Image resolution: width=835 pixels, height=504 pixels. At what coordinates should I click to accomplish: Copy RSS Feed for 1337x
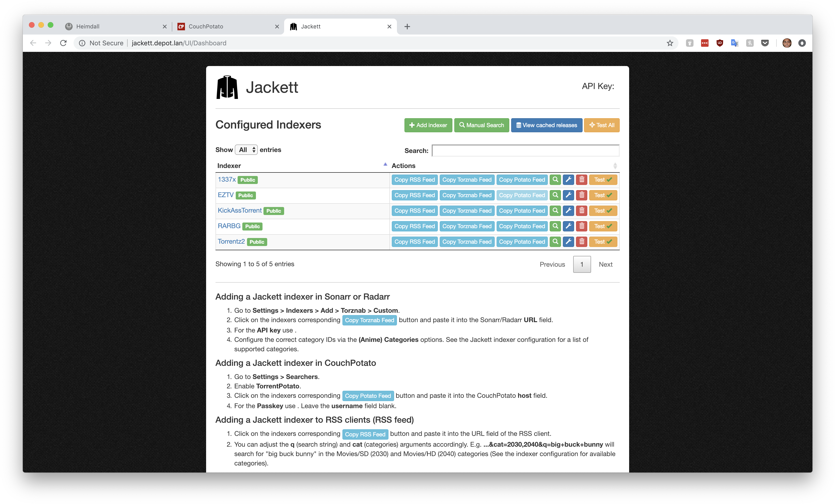pos(415,180)
